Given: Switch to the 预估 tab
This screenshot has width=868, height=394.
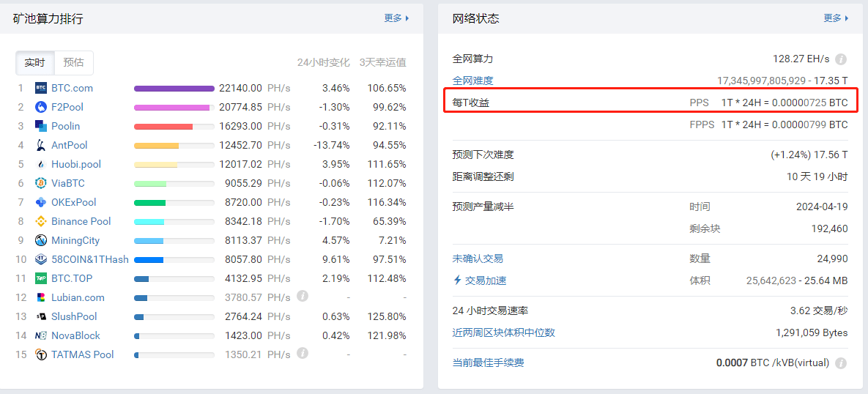Looking at the screenshot, I should pos(74,62).
